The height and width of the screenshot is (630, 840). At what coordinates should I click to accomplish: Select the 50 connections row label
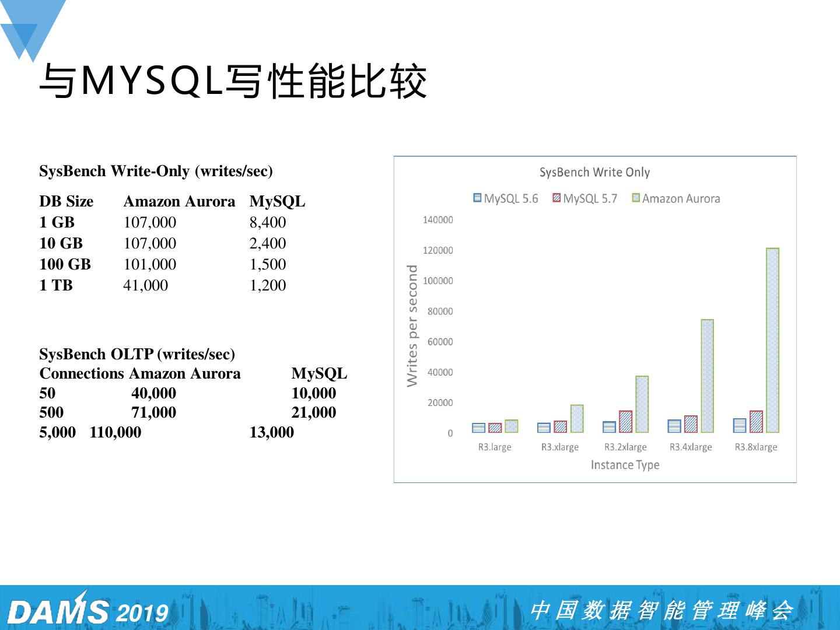[x=47, y=393]
